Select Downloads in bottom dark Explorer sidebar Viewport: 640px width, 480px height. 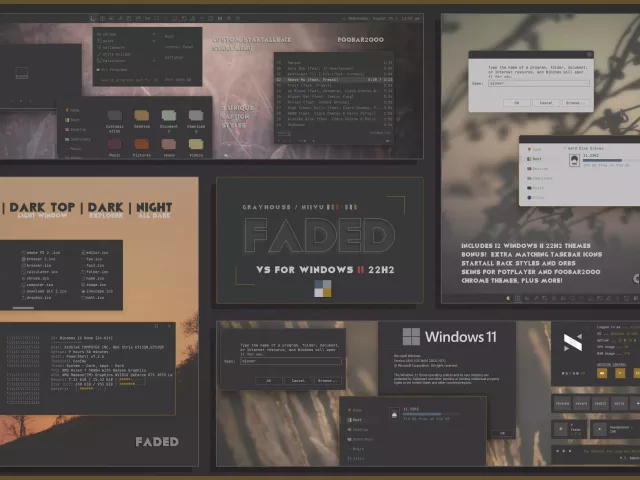[x=360, y=439]
